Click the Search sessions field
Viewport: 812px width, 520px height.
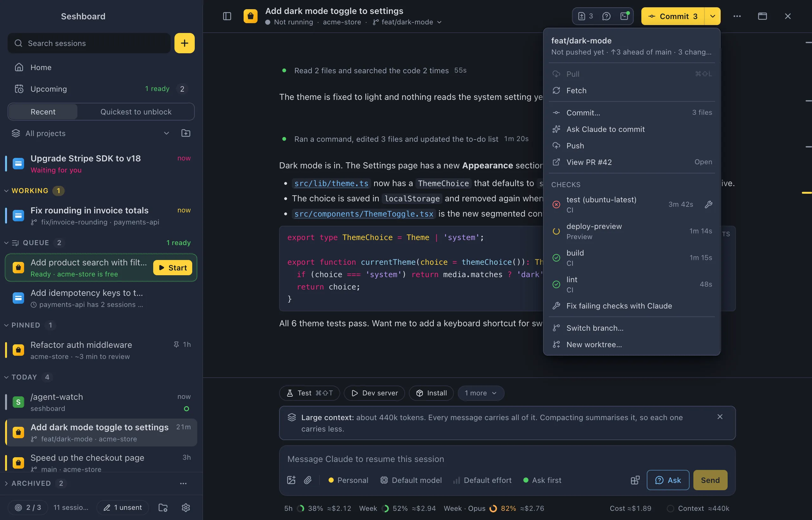coord(89,43)
